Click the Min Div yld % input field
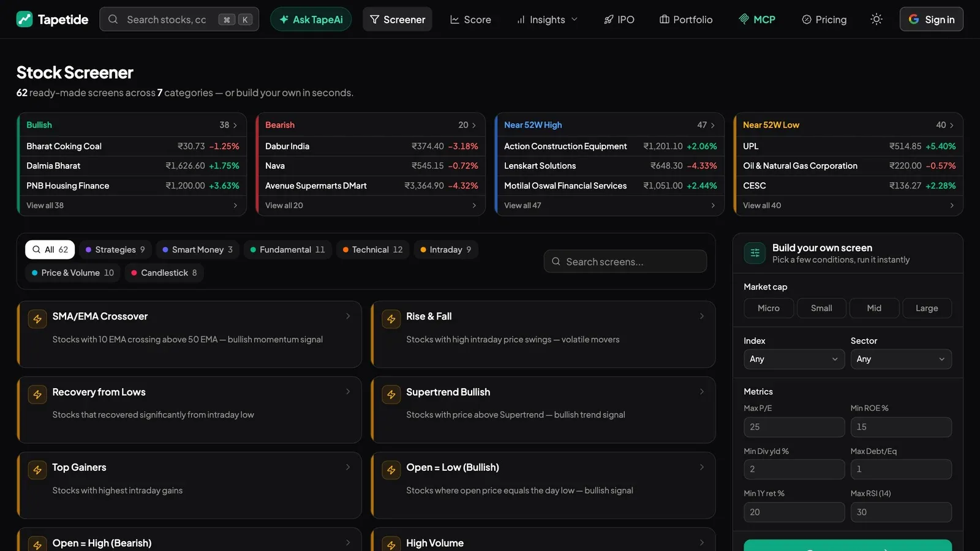Viewport: 980px width, 551px height. click(794, 470)
